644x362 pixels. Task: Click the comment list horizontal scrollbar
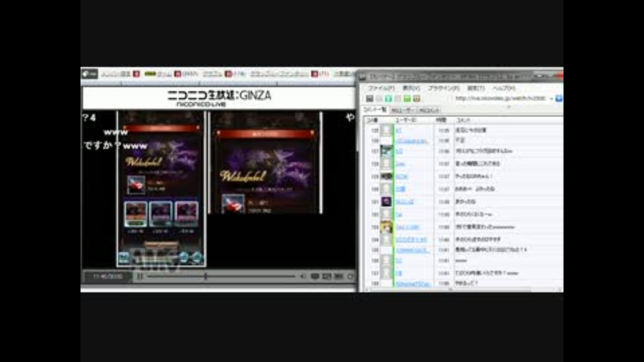[449, 290]
